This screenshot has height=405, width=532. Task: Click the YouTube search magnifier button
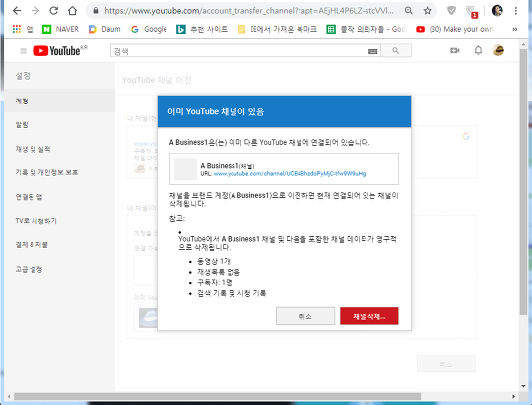pyautogui.click(x=396, y=50)
